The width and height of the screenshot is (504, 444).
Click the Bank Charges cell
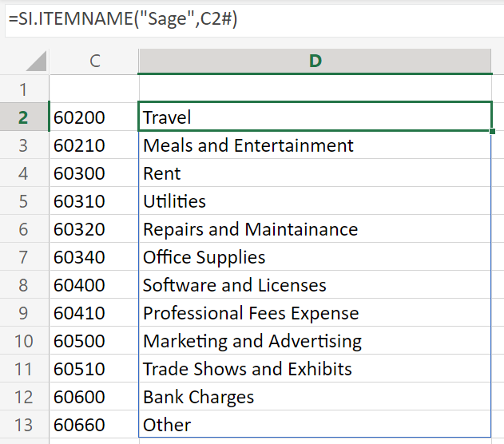click(x=315, y=396)
